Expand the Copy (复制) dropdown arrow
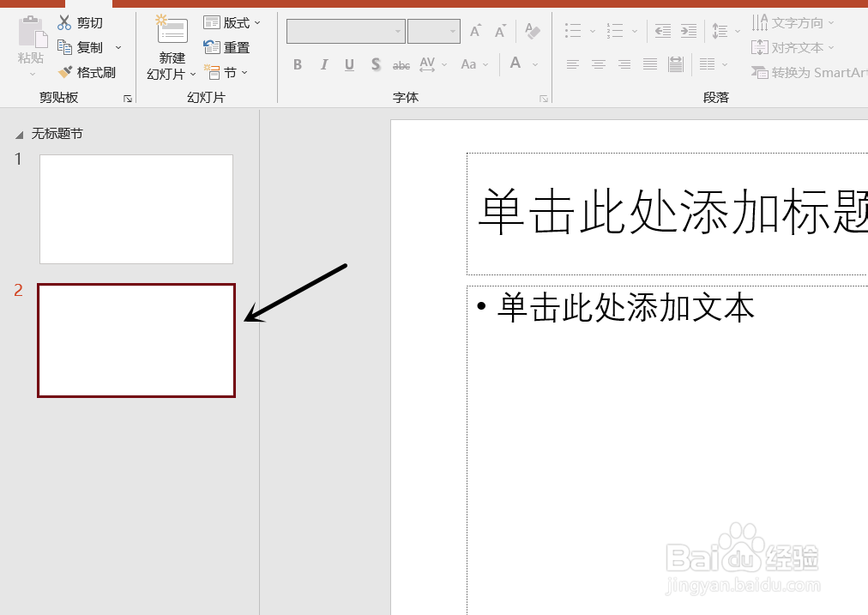 pyautogui.click(x=118, y=48)
